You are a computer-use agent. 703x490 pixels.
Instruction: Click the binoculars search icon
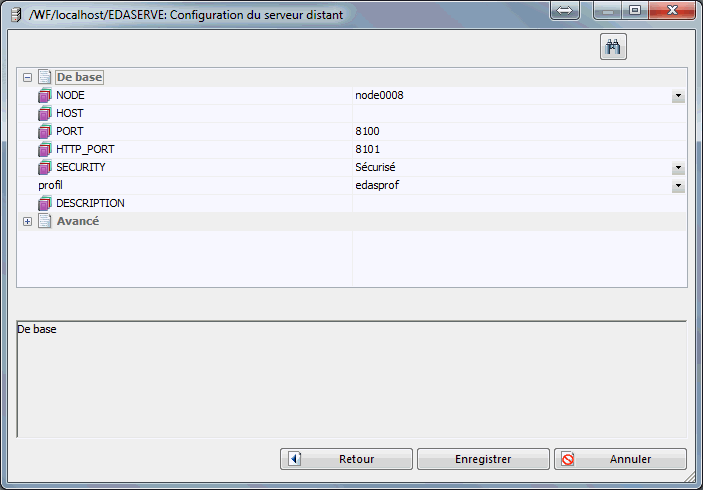pos(613,47)
